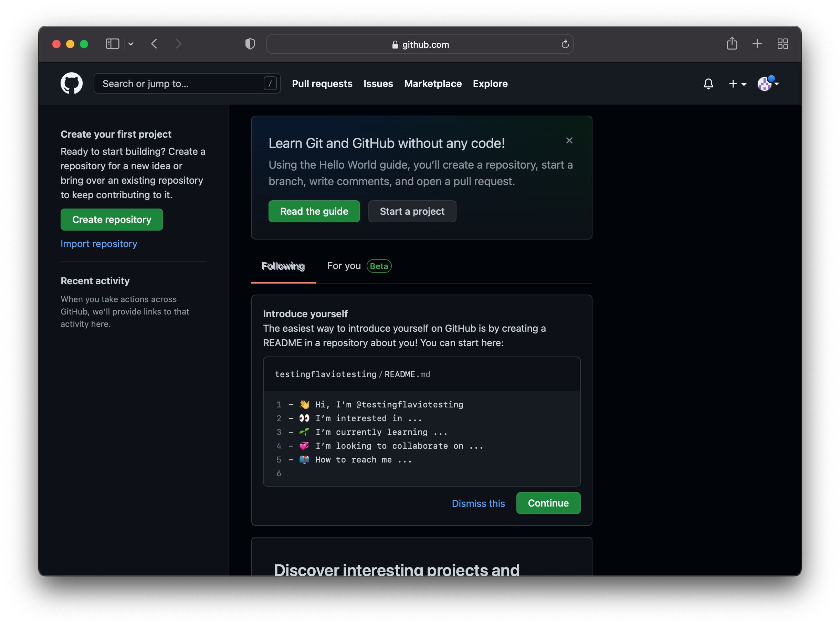Viewport: 840px width, 627px height.
Task: Open the Safari share menu
Action: (x=732, y=44)
